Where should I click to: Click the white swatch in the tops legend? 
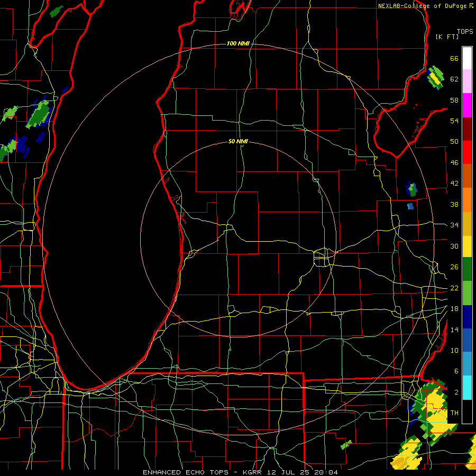467,58
